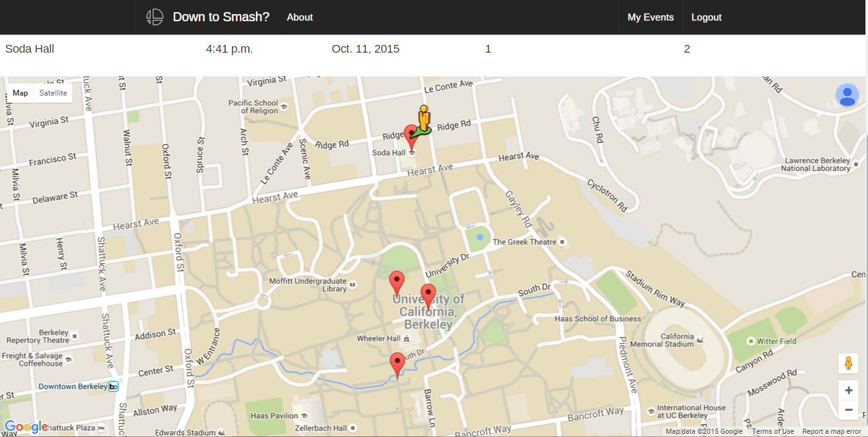Switch map to Map view
868x437 pixels.
point(21,93)
